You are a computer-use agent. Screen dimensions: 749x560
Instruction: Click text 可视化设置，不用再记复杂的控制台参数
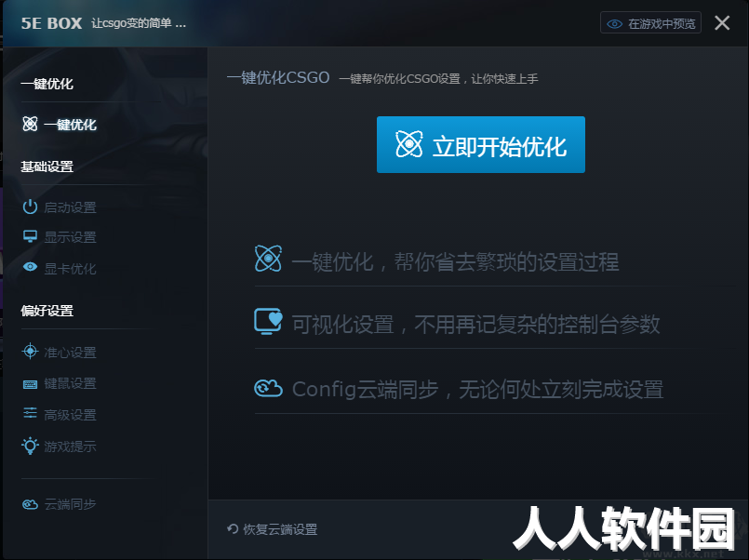(475, 324)
